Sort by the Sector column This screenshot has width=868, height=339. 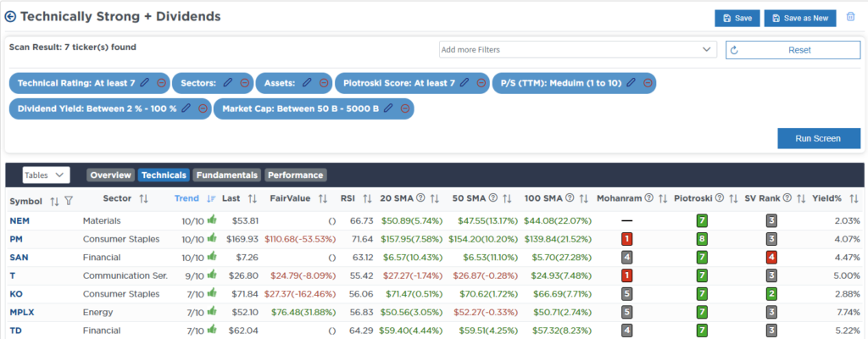coord(143,198)
